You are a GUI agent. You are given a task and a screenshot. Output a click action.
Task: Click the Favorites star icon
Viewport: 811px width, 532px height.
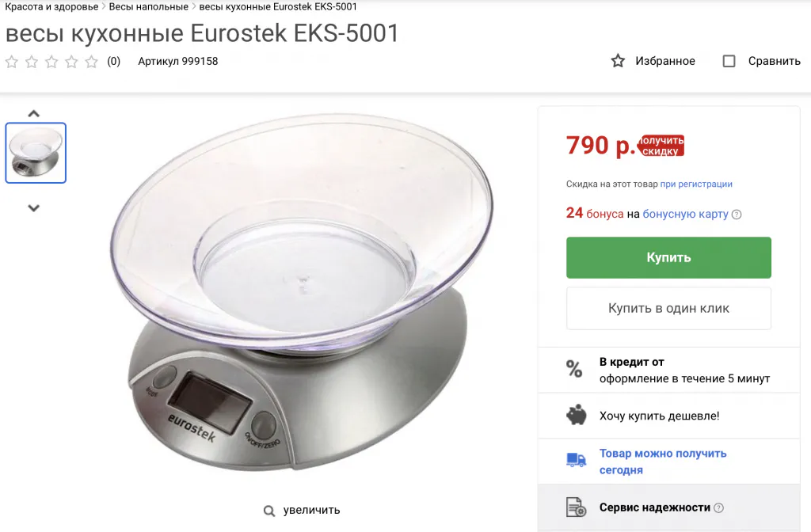618,61
